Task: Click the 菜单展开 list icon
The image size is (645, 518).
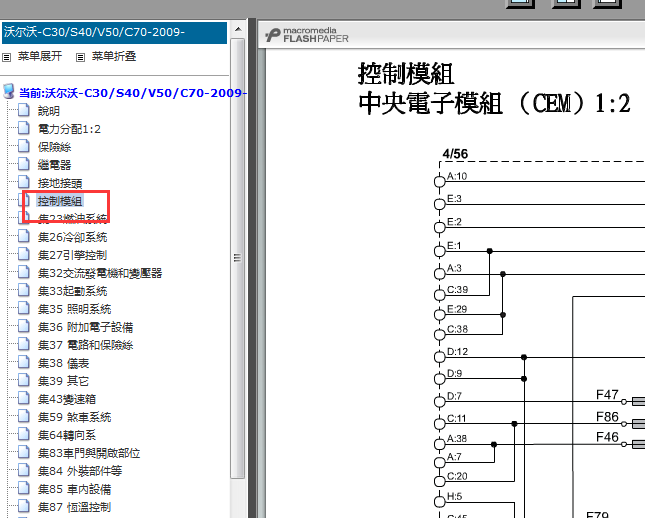Action: click(x=7, y=57)
